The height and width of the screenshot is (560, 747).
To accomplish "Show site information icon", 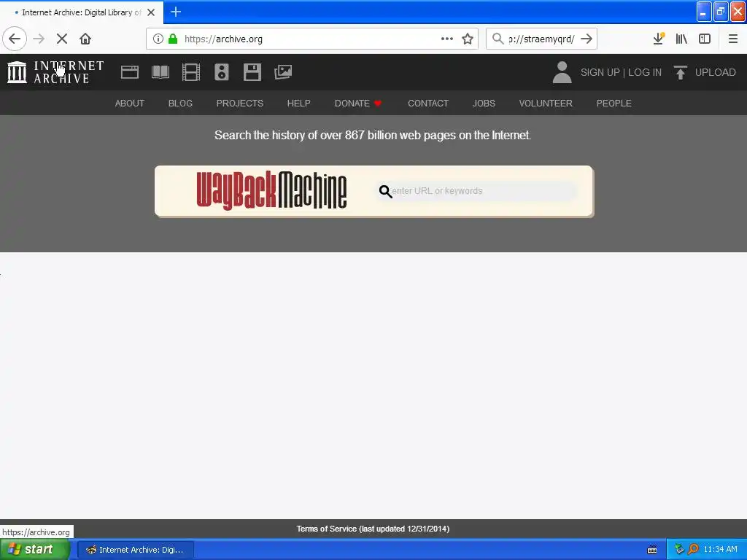I will tap(158, 39).
